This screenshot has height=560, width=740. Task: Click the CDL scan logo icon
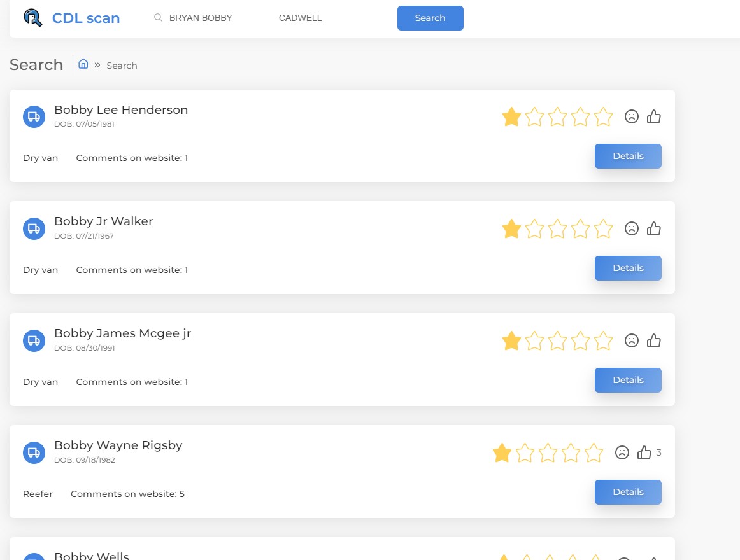32,17
